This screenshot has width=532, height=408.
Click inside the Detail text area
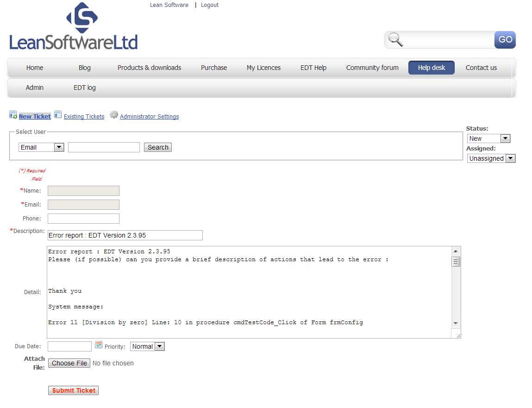(250, 292)
